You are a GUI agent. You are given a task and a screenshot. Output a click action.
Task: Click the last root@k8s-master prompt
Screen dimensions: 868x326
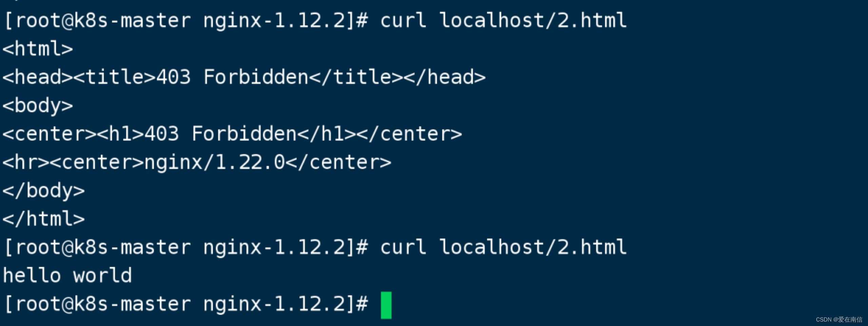186,304
